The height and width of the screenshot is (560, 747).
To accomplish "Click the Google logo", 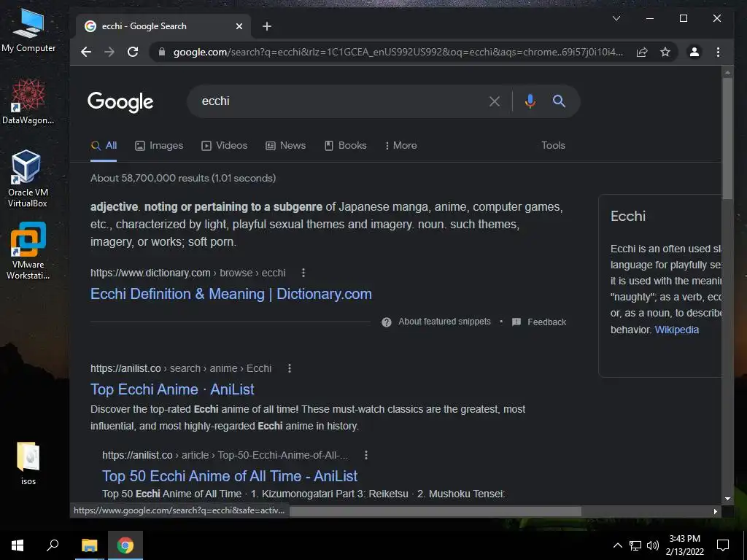I will coord(120,101).
